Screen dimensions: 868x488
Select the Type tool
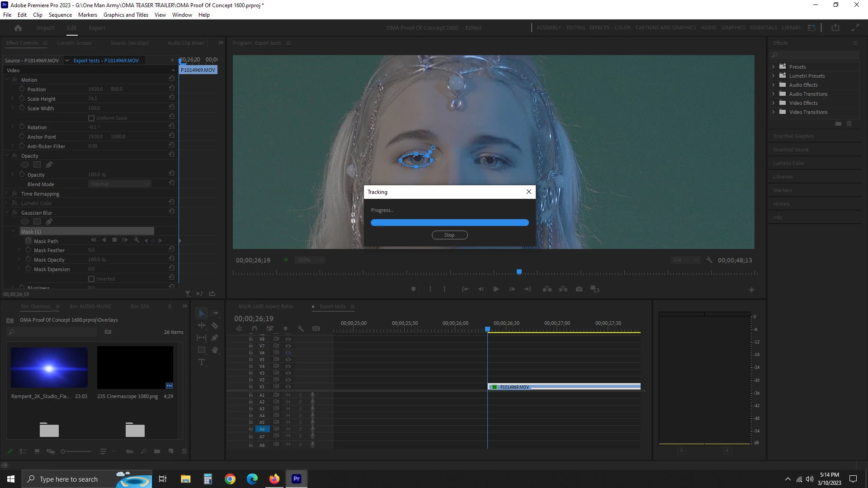point(202,362)
